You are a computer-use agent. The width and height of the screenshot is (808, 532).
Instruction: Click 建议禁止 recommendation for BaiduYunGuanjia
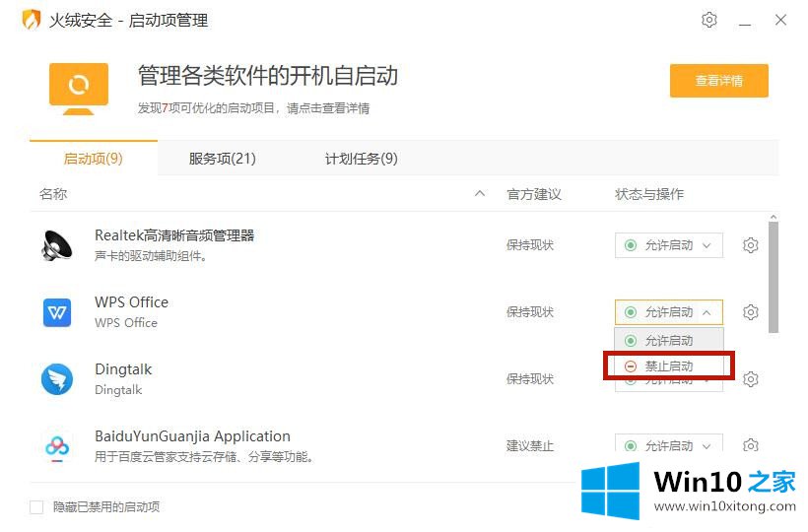coord(530,445)
